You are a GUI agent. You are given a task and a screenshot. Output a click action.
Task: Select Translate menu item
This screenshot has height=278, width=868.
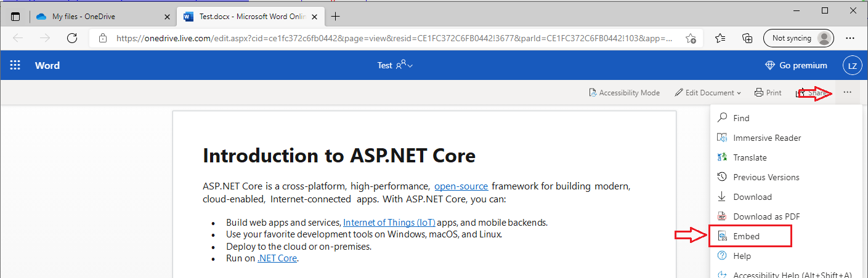coord(786,157)
